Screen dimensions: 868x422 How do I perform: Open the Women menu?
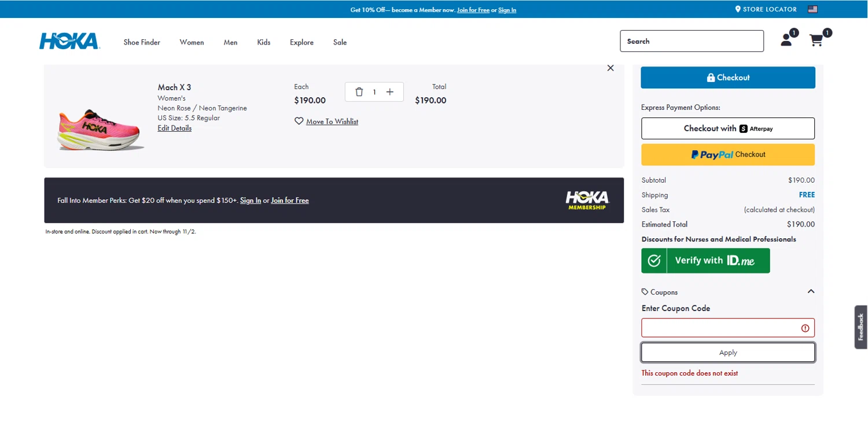tap(192, 42)
